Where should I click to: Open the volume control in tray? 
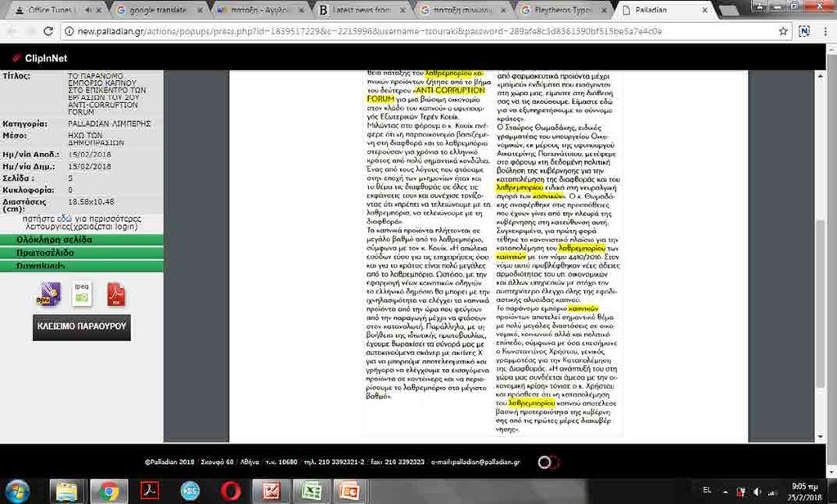(x=758, y=492)
